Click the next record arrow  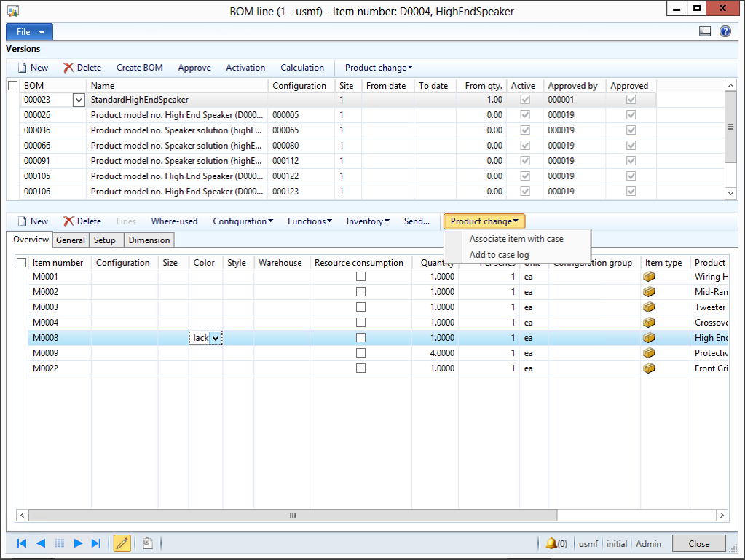tap(78, 543)
